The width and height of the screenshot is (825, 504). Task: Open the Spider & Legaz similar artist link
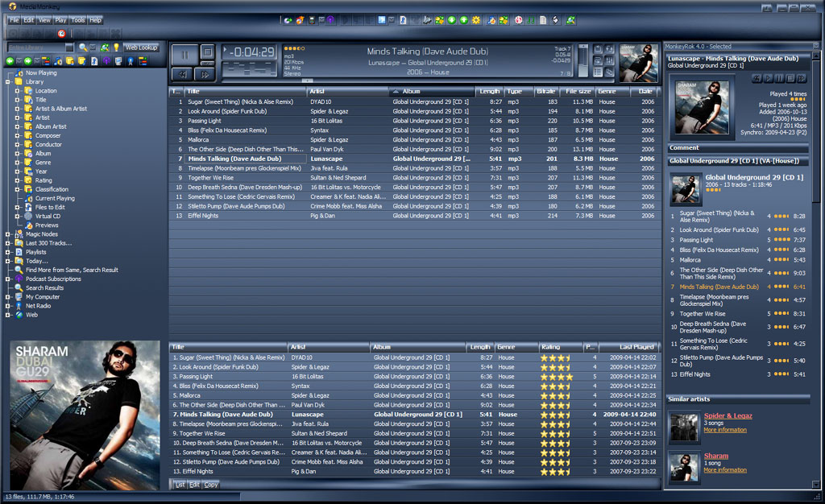click(728, 415)
